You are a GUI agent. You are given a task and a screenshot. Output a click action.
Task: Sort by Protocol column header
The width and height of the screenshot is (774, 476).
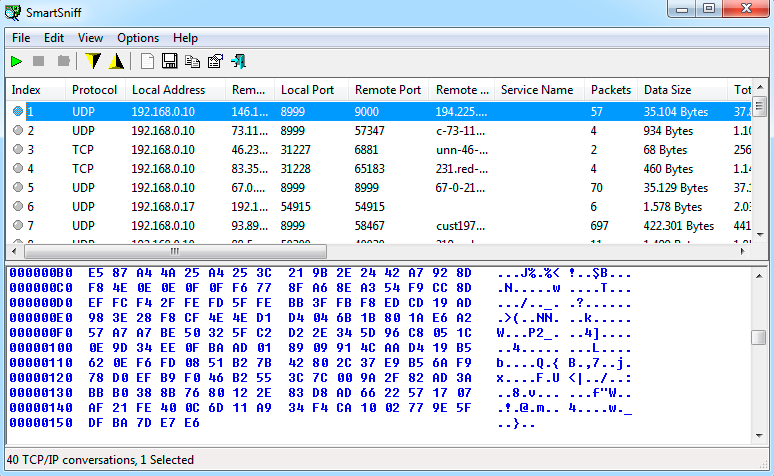click(x=95, y=90)
